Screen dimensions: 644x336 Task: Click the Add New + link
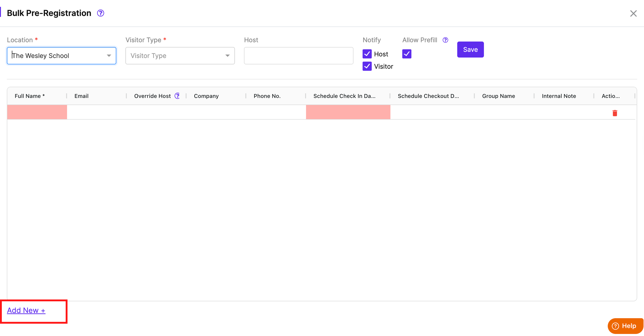26,310
